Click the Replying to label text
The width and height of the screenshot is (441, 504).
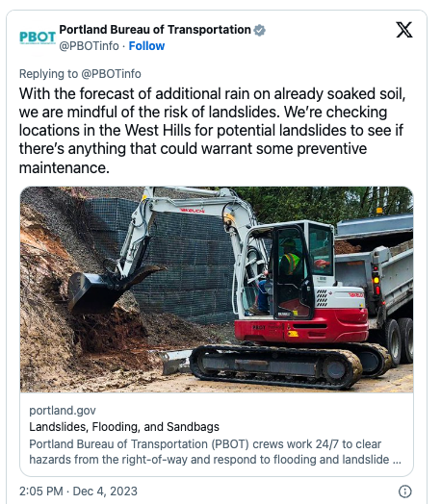coord(48,74)
